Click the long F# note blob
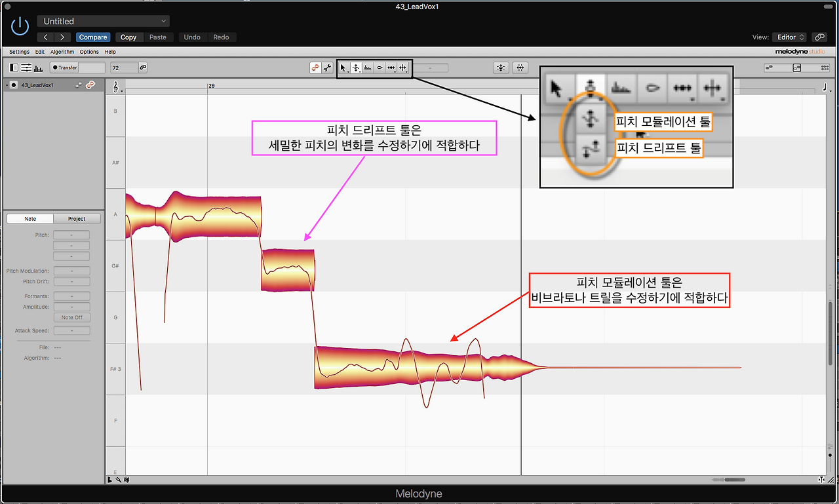The width and height of the screenshot is (839, 504). pos(429,367)
